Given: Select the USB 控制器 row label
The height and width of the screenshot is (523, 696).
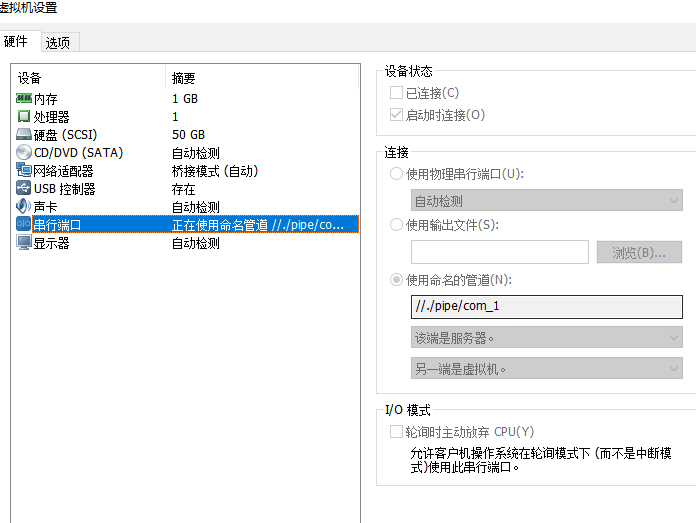Looking at the screenshot, I should coord(65,189).
